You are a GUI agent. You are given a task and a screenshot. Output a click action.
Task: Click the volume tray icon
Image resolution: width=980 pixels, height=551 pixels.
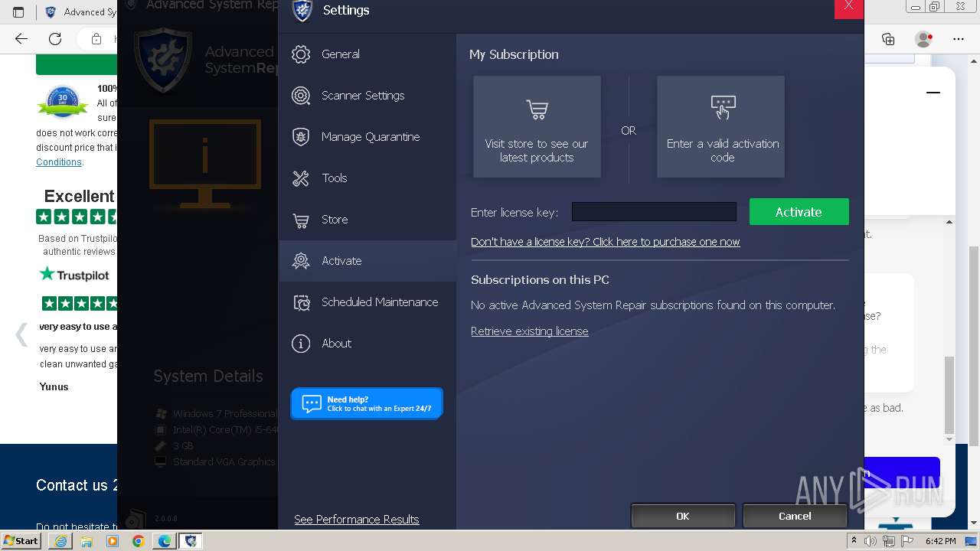click(871, 541)
